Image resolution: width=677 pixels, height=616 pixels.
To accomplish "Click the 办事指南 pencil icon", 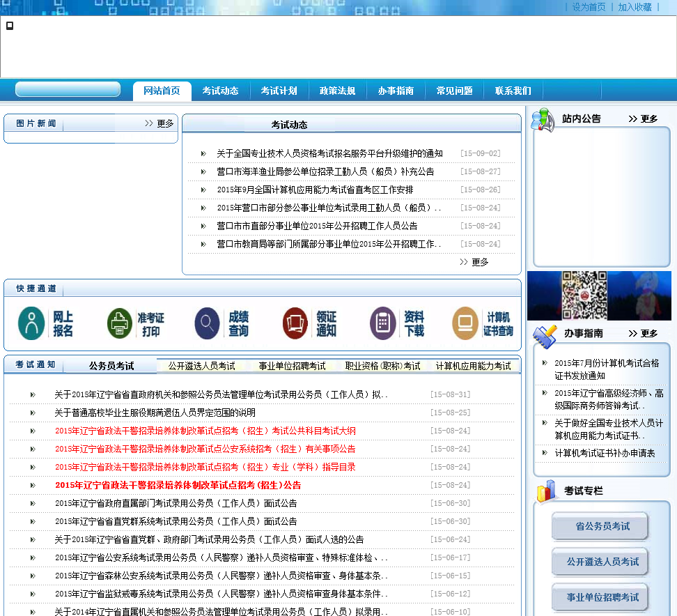I will tap(545, 337).
